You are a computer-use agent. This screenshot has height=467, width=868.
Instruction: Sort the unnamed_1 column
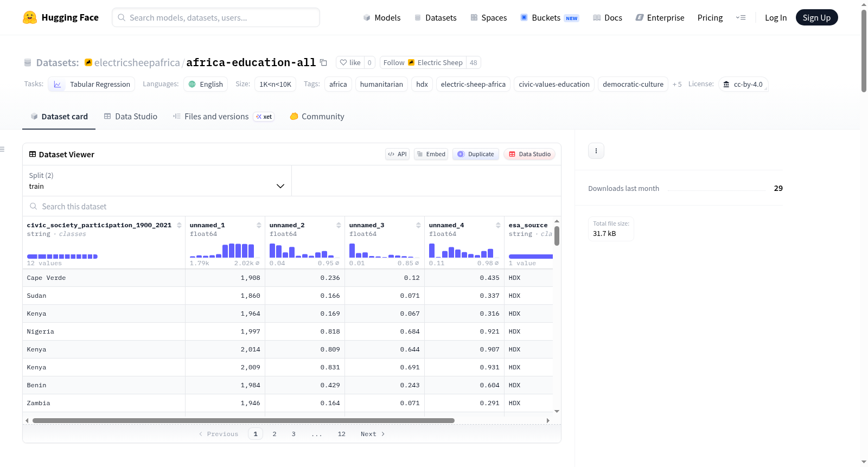[x=259, y=225]
